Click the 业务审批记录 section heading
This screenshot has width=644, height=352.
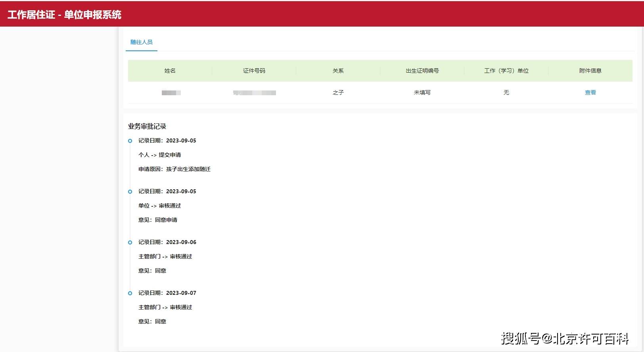click(147, 126)
